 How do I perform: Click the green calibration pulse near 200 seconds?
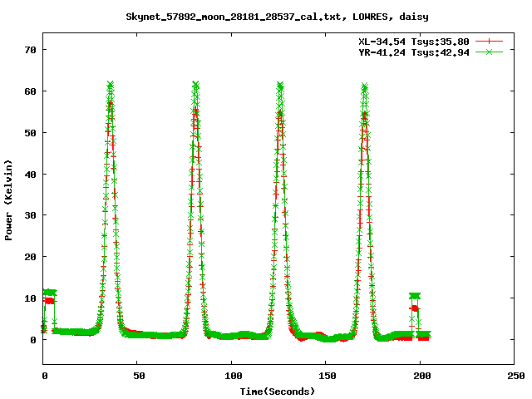415,296
